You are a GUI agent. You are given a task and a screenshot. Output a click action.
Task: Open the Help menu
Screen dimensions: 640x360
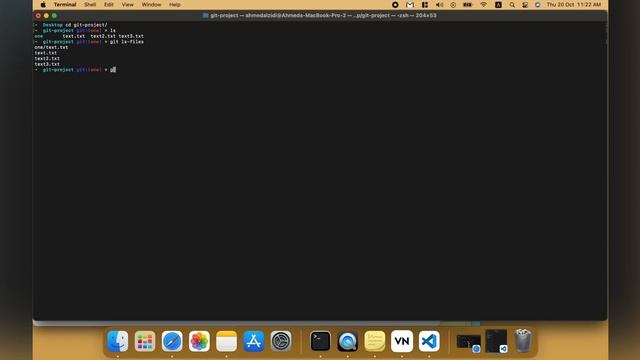coord(175,5)
